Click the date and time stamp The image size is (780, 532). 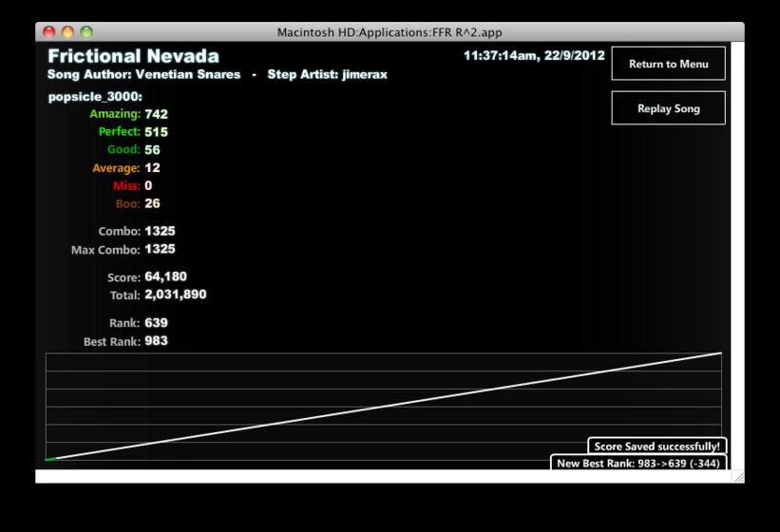[534, 56]
